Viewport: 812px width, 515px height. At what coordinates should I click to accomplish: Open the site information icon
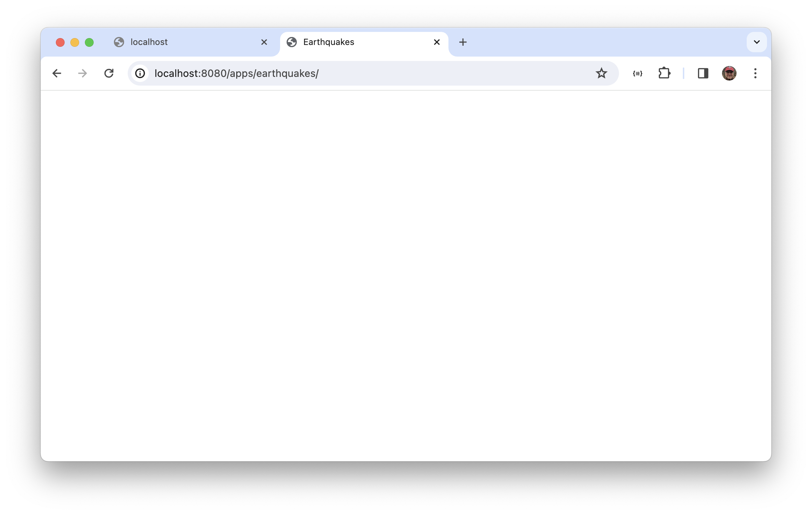[x=140, y=73]
